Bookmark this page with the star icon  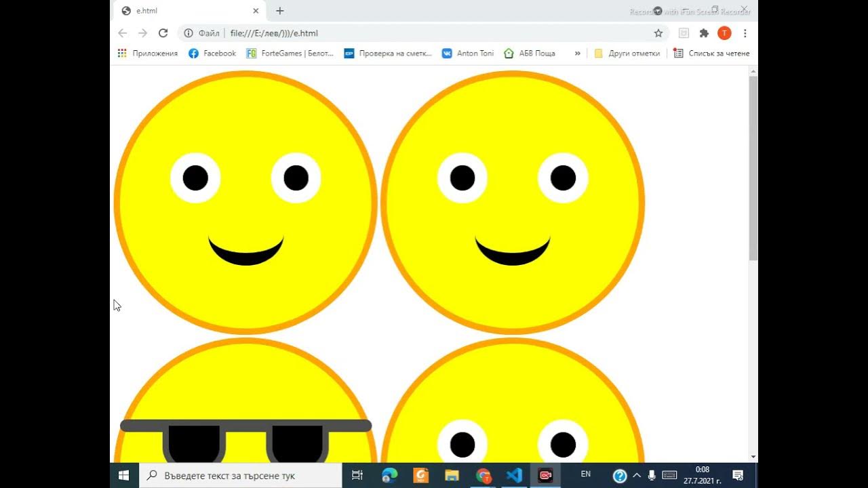pyautogui.click(x=658, y=33)
